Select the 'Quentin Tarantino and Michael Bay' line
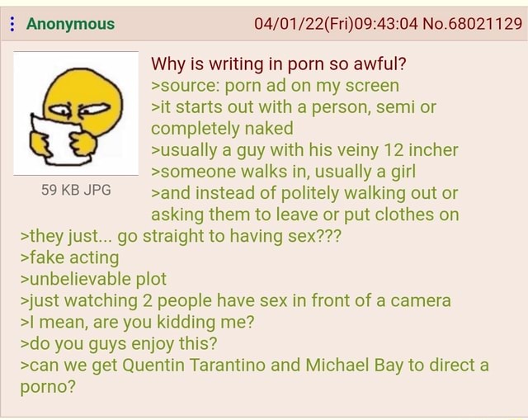The width and height of the screenshot is (528, 420). pyautogui.click(x=254, y=365)
